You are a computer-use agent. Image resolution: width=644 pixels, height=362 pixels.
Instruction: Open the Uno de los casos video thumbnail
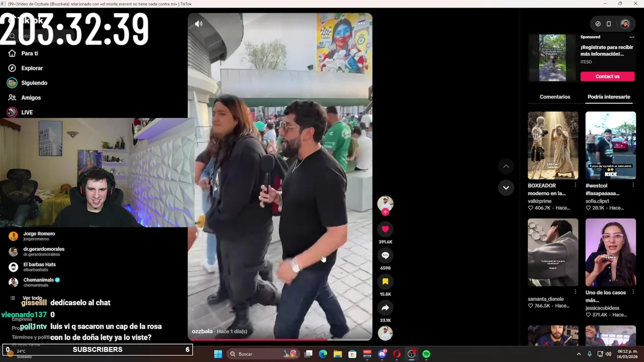point(610,252)
